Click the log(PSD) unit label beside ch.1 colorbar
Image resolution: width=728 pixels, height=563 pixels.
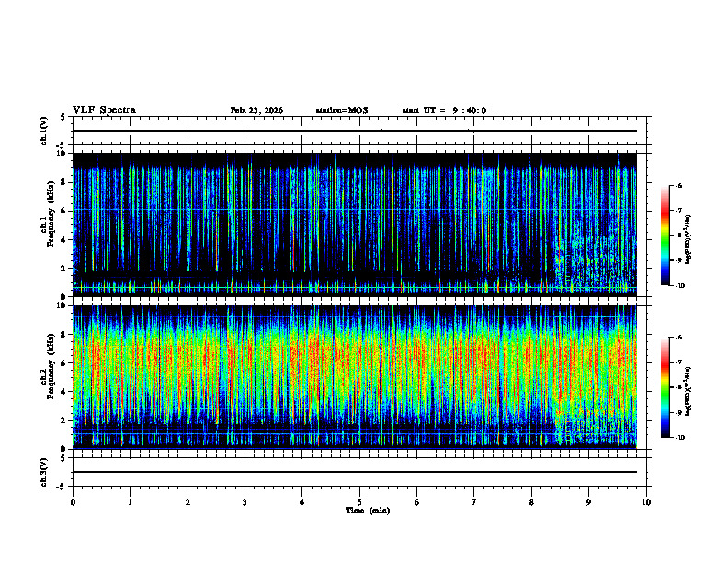click(688, 239)
